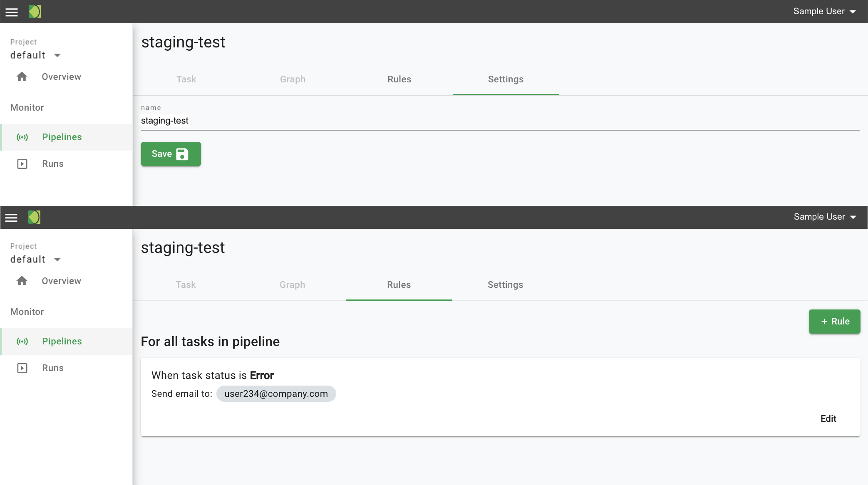This screenshot has height=485, width=868.
Task: Open the Sample User menu in lower header
Action: (824, 217)
